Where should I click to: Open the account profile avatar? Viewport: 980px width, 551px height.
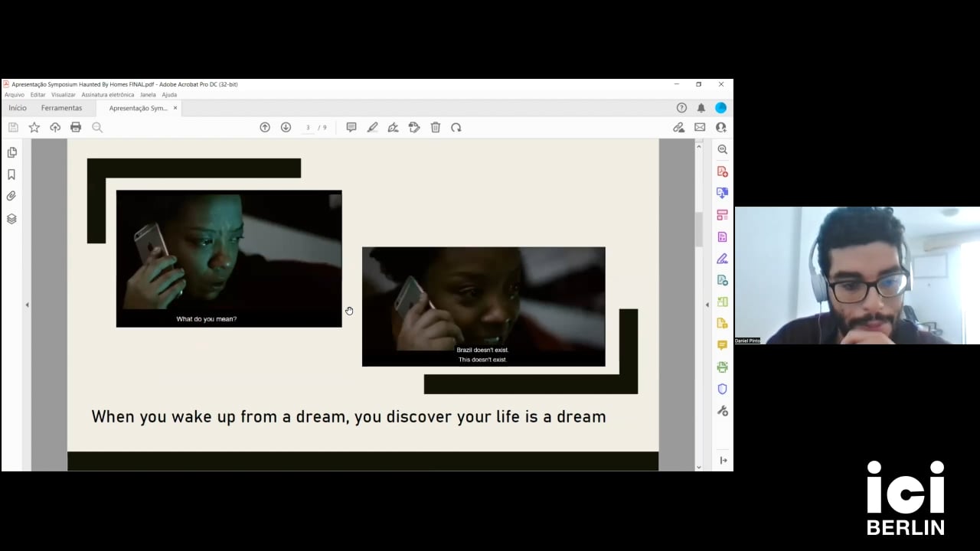coord(720,108)
